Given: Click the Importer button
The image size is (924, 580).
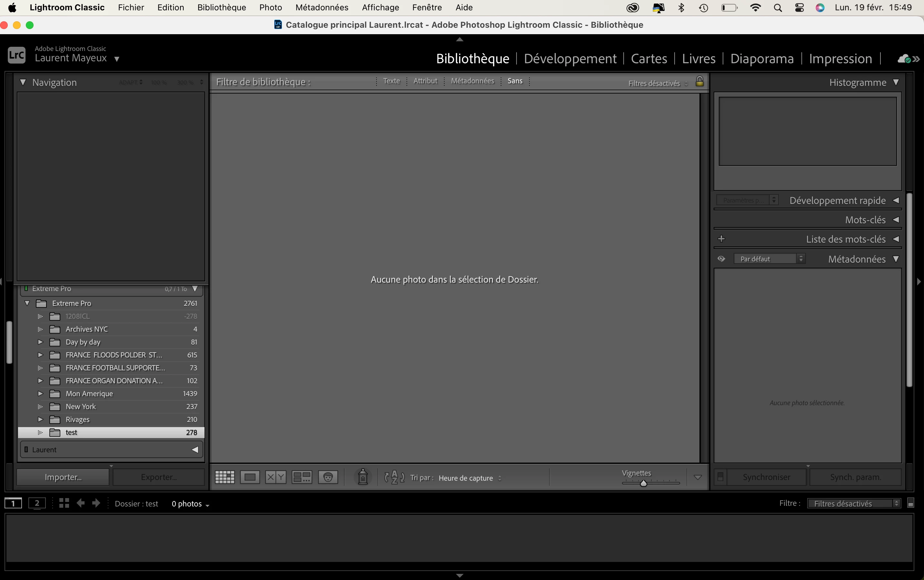Looking at the screenshot, I should pyautogui.click(x=63, y=477).
